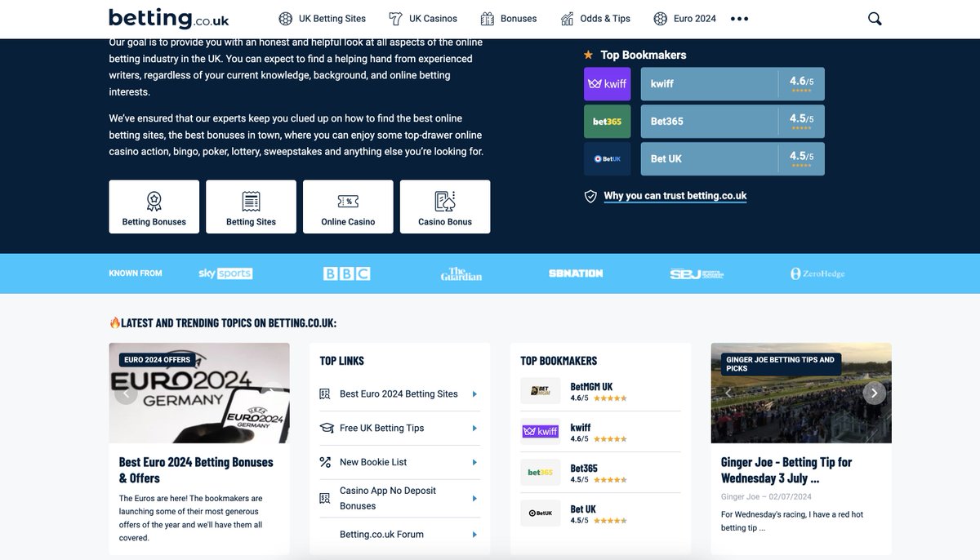Click BetUK logo in lower Top Bookmakers card
Viewport: 980px width, 560px height.
(541, 513)
